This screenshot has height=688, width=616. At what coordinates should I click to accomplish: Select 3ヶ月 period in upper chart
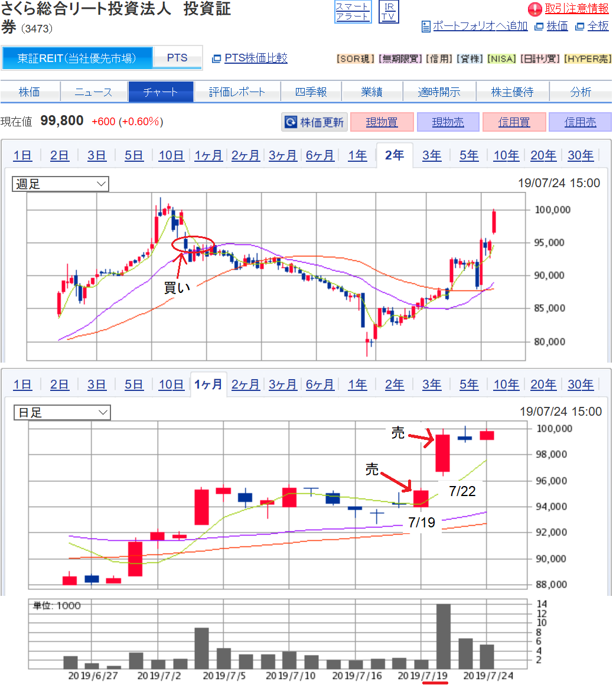point(282,155)
